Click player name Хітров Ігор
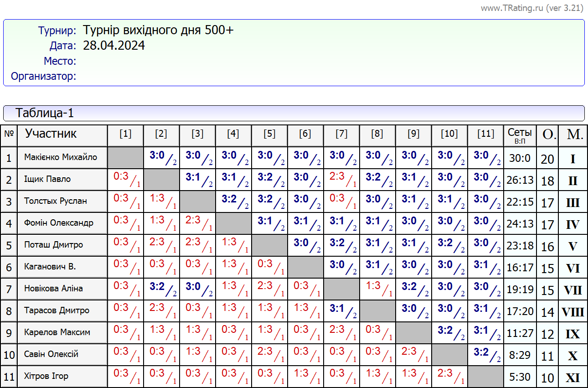 pyautogui.click(x=46, y=376)
